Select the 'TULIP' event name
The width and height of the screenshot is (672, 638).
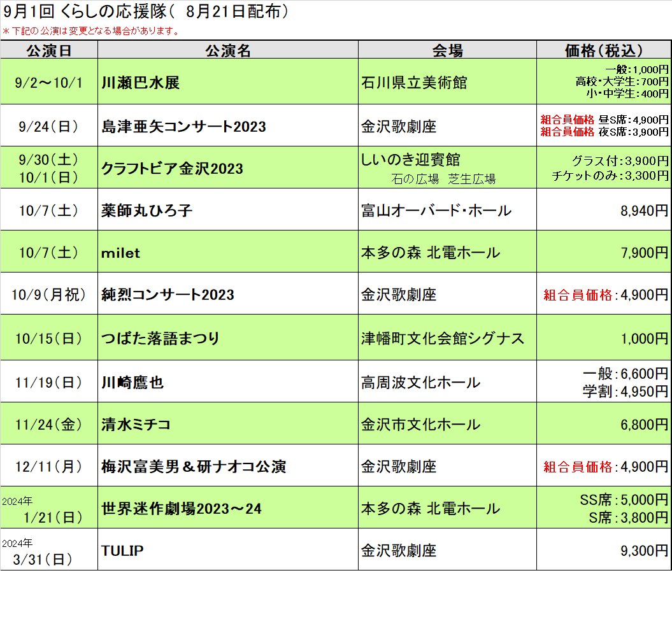click(122, 550)
